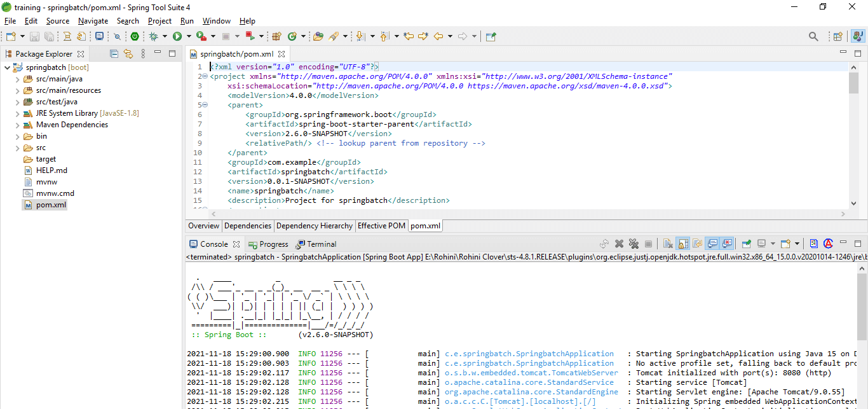Screen dimensions: 868x409
Task: Toggle Scroll Lock in Console toolbar
Action: tap(683, 244)
